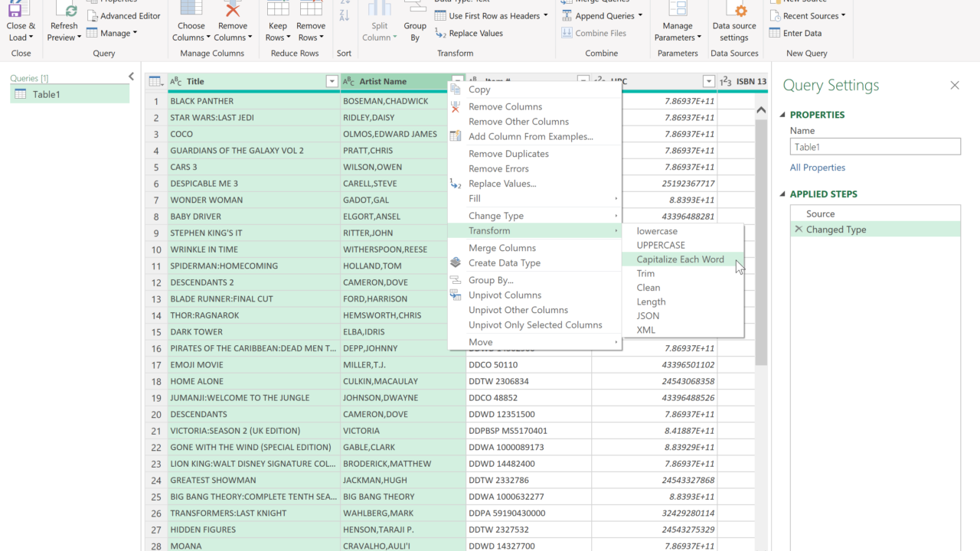Click the Remove Columns ribbon icon

pos(232,9)
